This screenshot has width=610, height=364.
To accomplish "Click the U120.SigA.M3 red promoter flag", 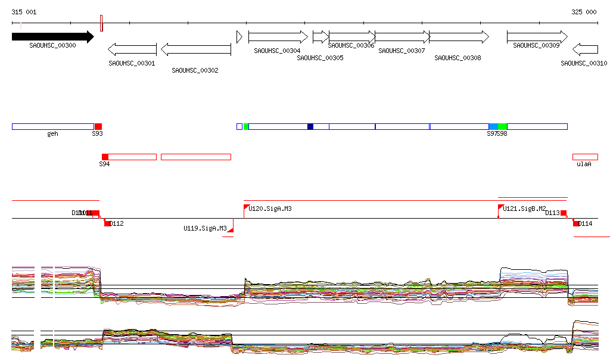I will point(246,208).
